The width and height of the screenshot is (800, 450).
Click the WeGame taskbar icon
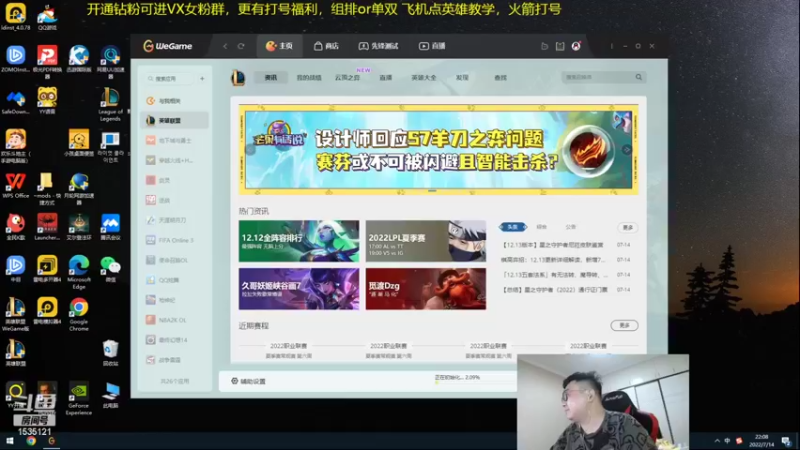tap(52, 441)
